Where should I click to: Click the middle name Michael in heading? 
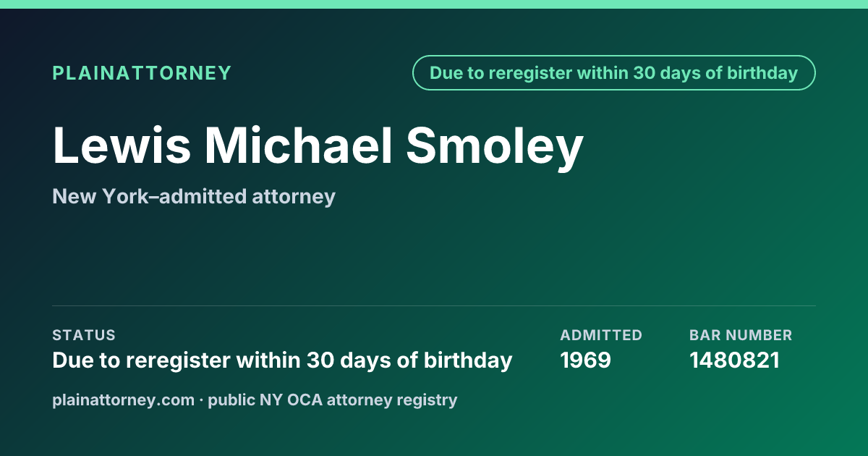click(x=299, y=146)
